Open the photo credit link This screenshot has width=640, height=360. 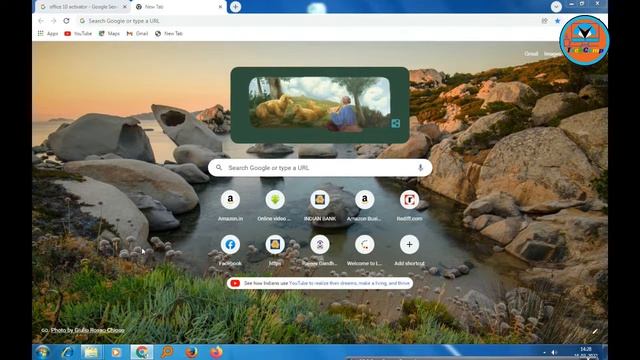[x=87, y=330]
